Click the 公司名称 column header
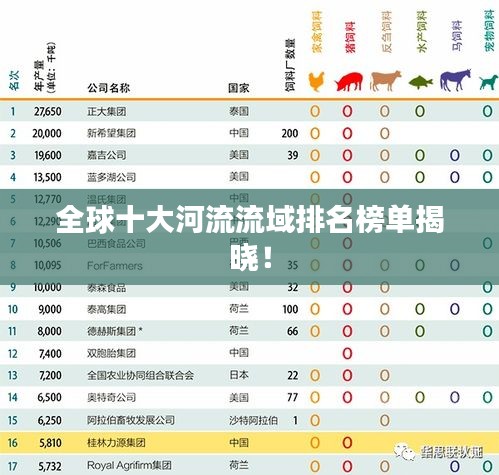This screenshot has width=499, height=475. click(108, 88)
